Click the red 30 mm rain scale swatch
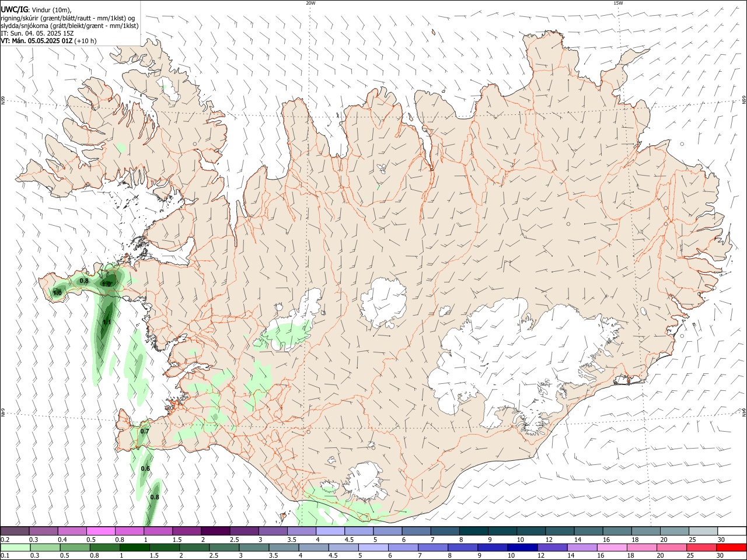The width and height of the screenshot is (747, 560). tap(731, 547)
